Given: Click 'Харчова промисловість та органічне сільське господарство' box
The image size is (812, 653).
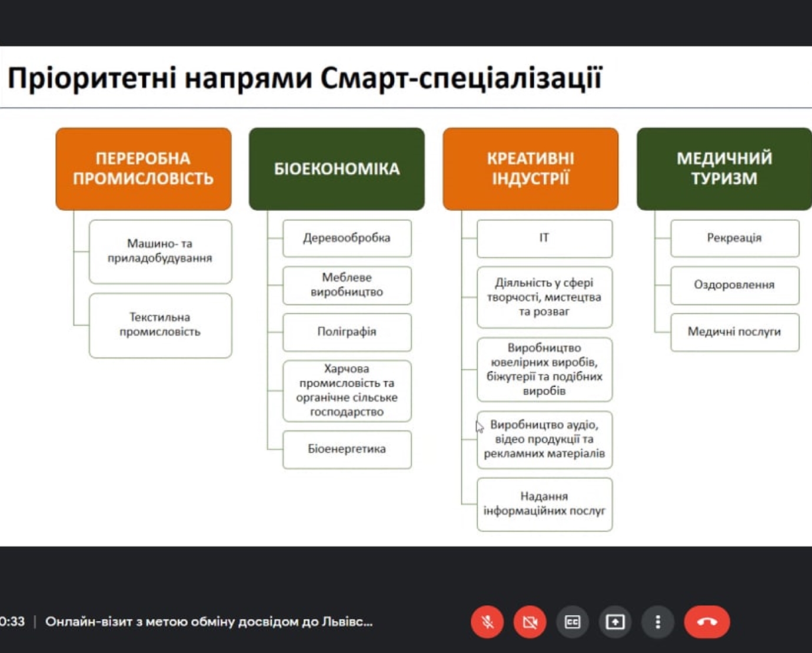Looking at the screenshot, I should pos(347,390).
